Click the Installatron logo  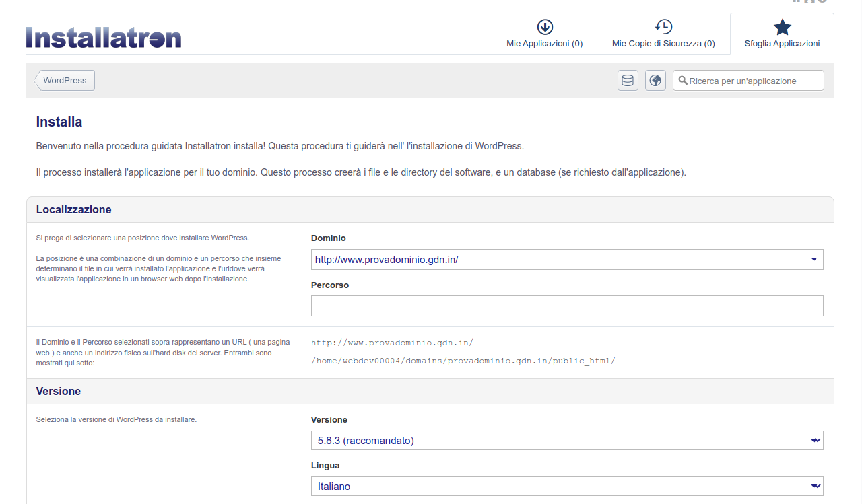pyautogui.click(x=104, y=37)
